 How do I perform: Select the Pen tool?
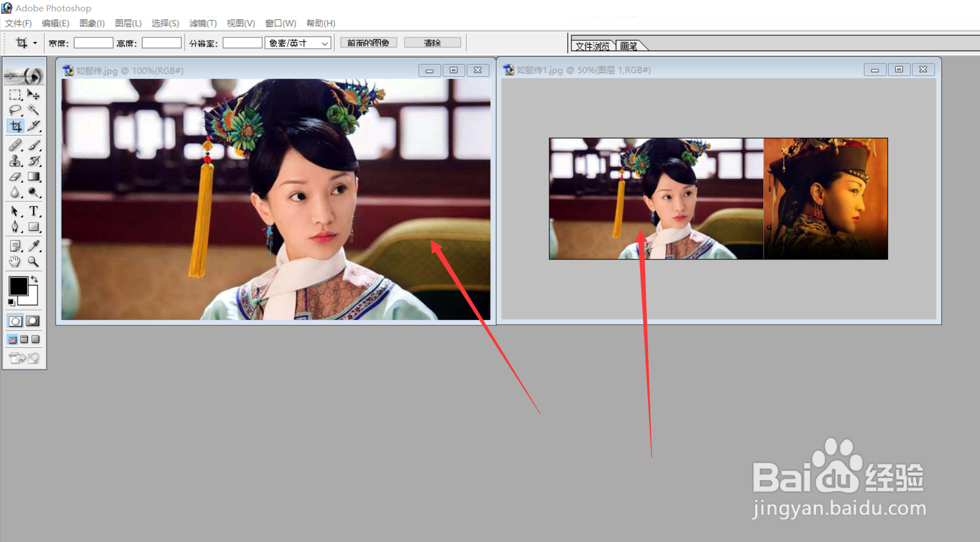coord(15,227)
